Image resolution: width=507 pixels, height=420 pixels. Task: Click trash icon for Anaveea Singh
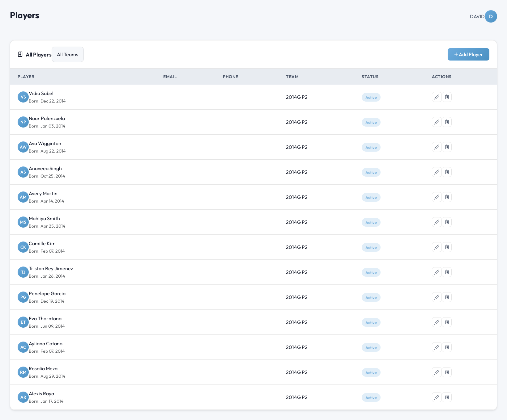pos(447,172)
